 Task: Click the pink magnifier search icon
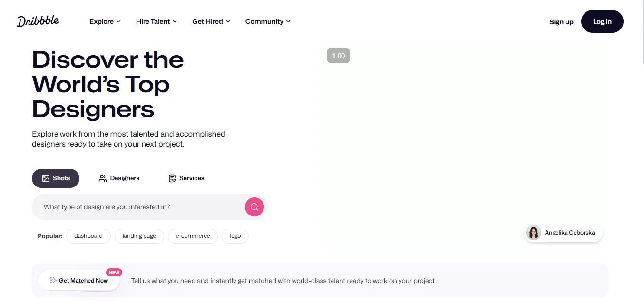[254, 207]
